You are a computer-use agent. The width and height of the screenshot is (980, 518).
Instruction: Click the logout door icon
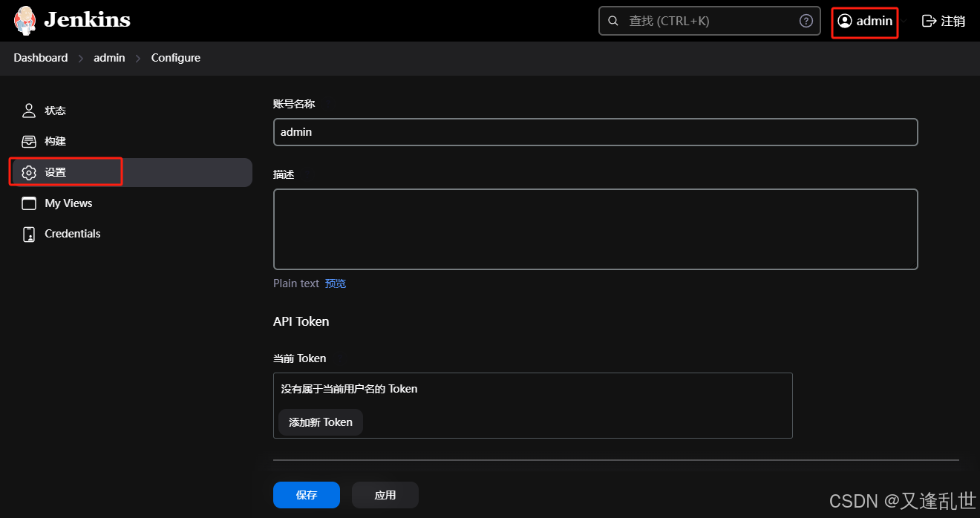[x=929, y=21]
